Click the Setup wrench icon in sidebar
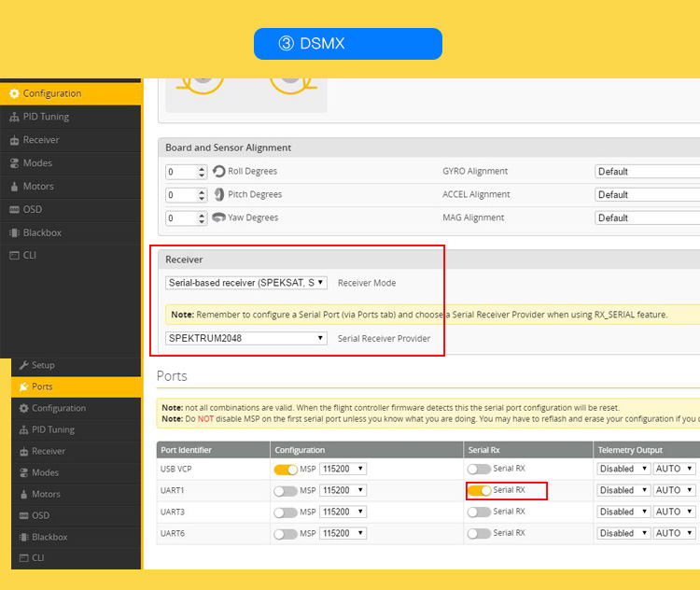Image resolution: width=700 pixels, height=590 pixels. tap(24, 365)
